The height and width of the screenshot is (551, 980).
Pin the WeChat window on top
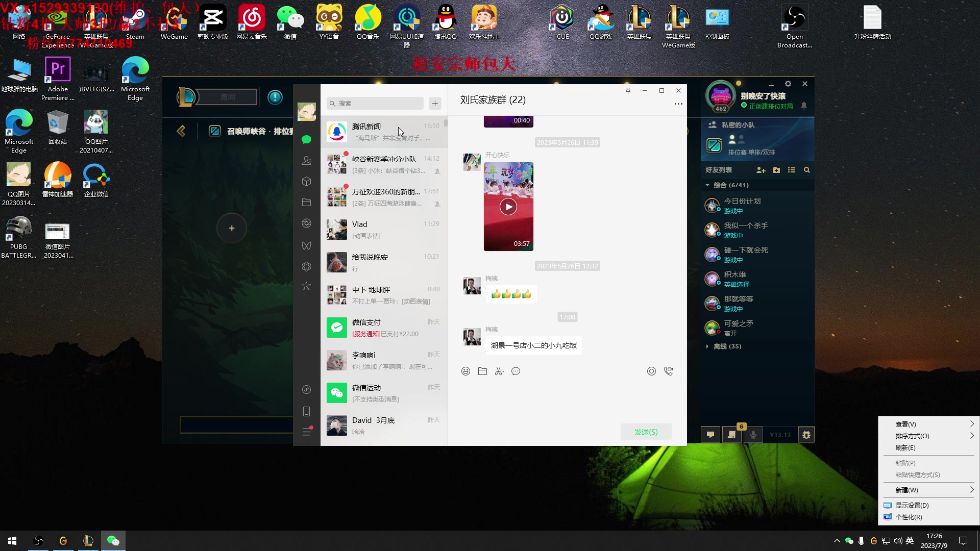point(628,91)
